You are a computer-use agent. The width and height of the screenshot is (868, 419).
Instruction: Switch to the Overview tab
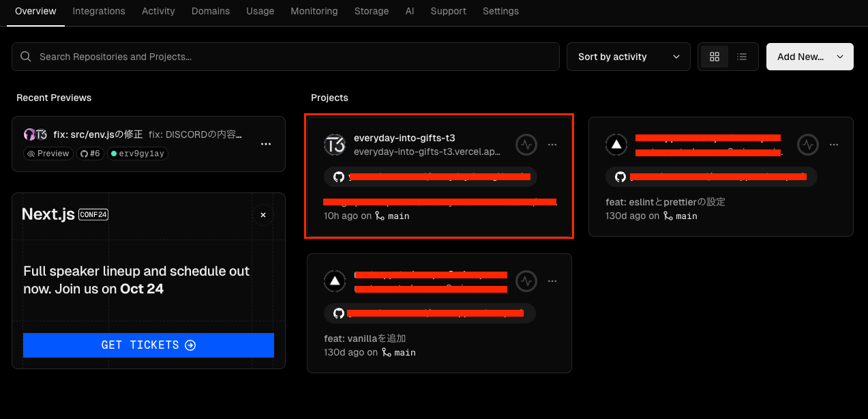pyautogui.click(x=35, y=11)
